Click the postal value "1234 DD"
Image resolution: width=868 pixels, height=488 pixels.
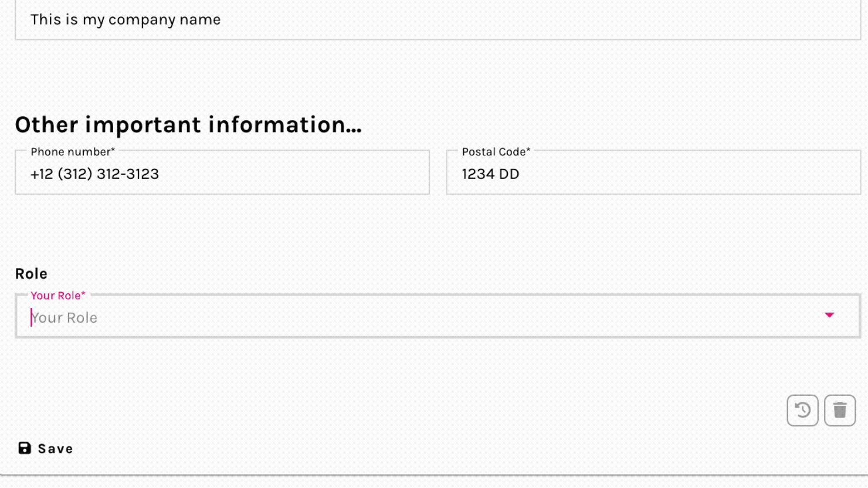(490, 174)
